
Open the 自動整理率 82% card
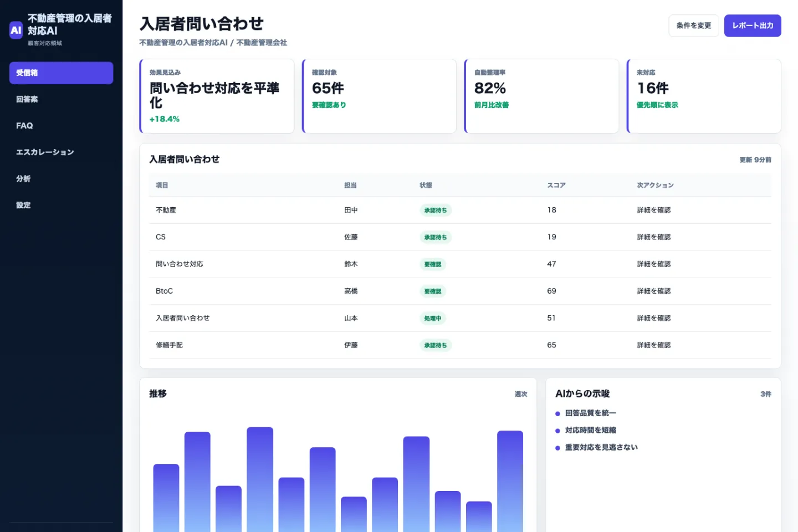[x=541, y=96]
